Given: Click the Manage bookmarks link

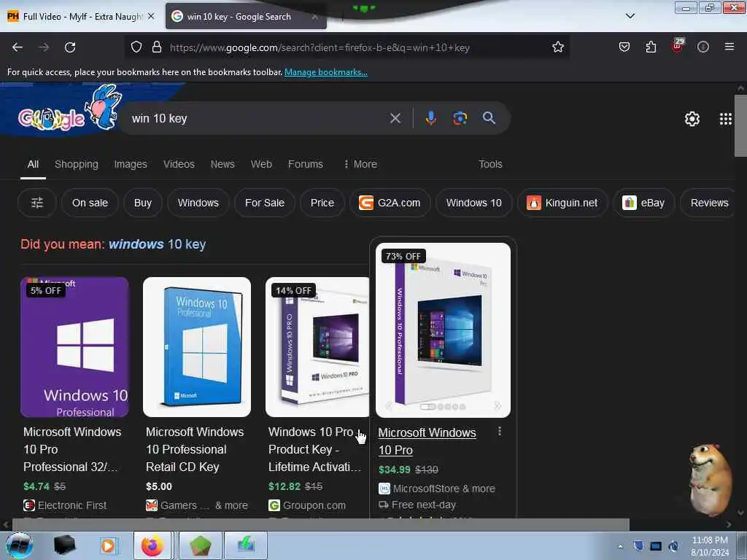Looking at the screenshot, I should click(x=326, y=72).
